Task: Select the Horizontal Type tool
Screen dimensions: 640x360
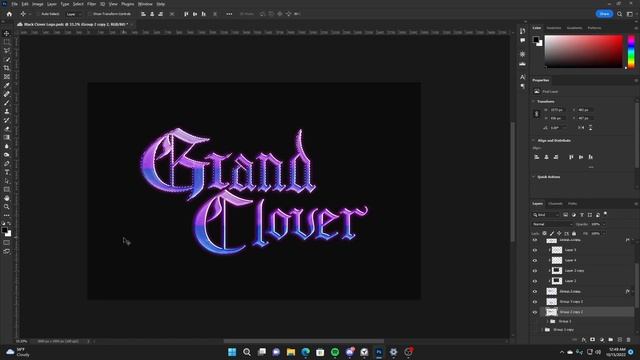Action: click(x=7, y=172)
